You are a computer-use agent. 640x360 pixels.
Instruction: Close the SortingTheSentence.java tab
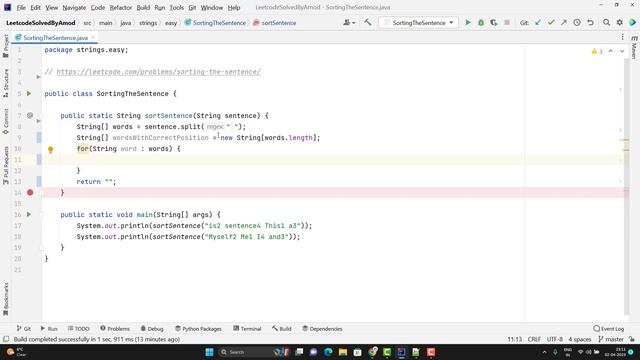point(93,38)
